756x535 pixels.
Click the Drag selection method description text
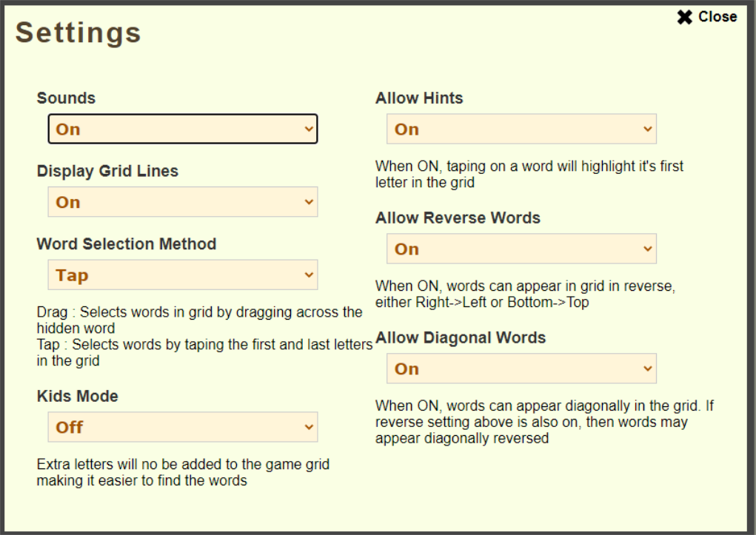[x=199, y=319]
